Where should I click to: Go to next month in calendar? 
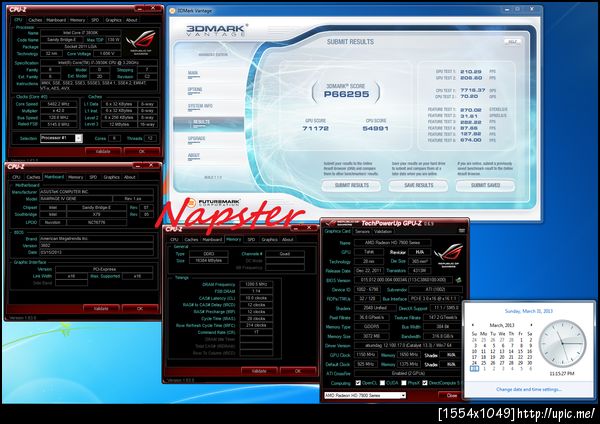531,325
